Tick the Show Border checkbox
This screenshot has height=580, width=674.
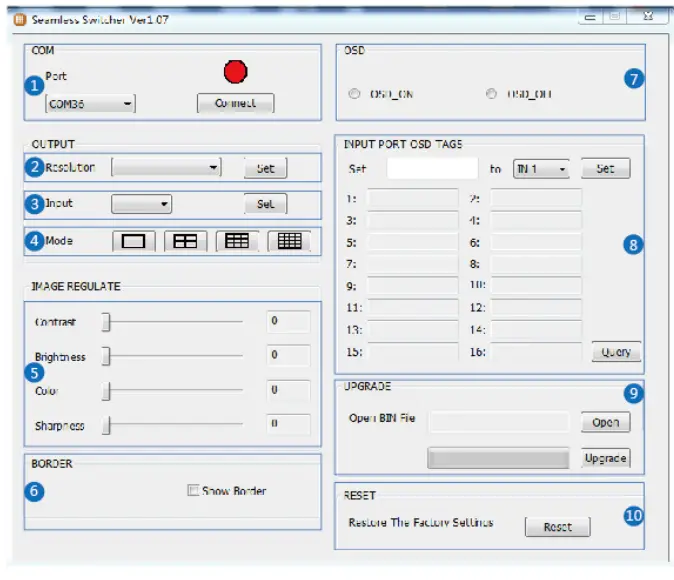coord(193,490)
